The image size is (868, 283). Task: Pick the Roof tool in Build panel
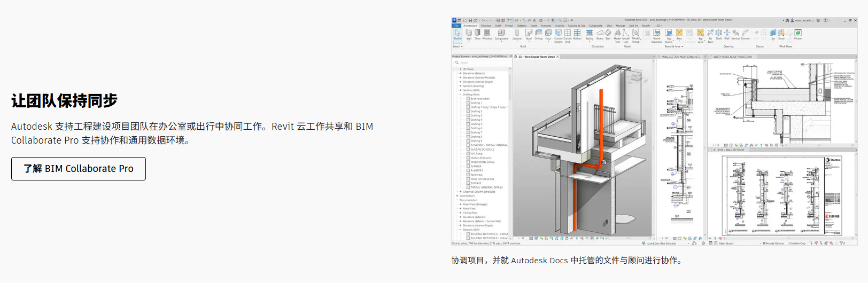[x=529, y=34]
